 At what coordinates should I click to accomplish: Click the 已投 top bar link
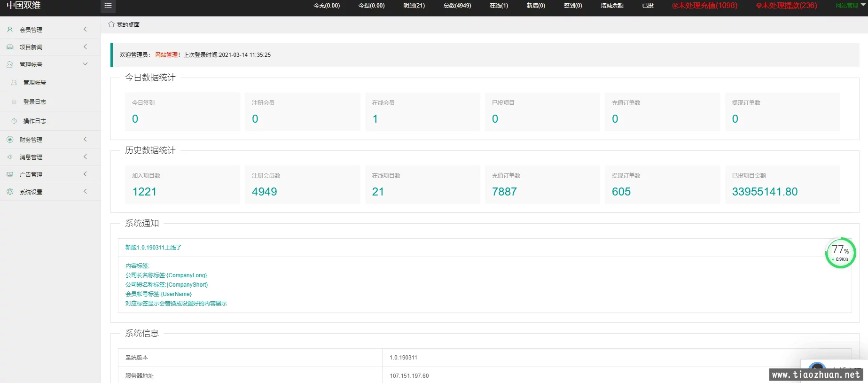click(648, 6)
